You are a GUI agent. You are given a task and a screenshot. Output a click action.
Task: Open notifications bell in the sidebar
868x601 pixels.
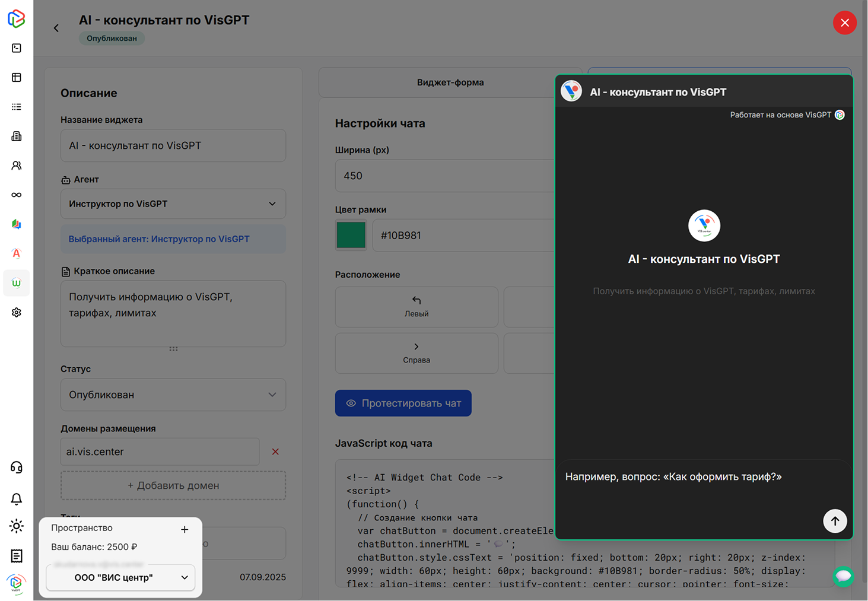[x=17, y=499]
